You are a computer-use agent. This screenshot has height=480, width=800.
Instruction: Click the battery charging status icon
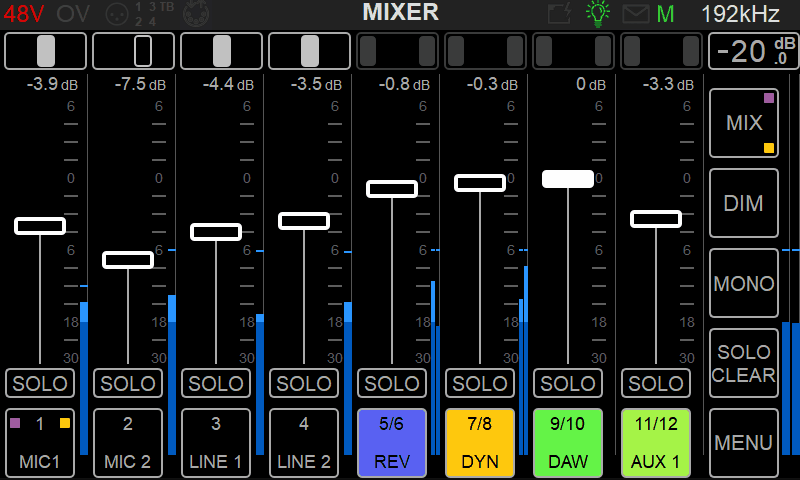point(561,14)
